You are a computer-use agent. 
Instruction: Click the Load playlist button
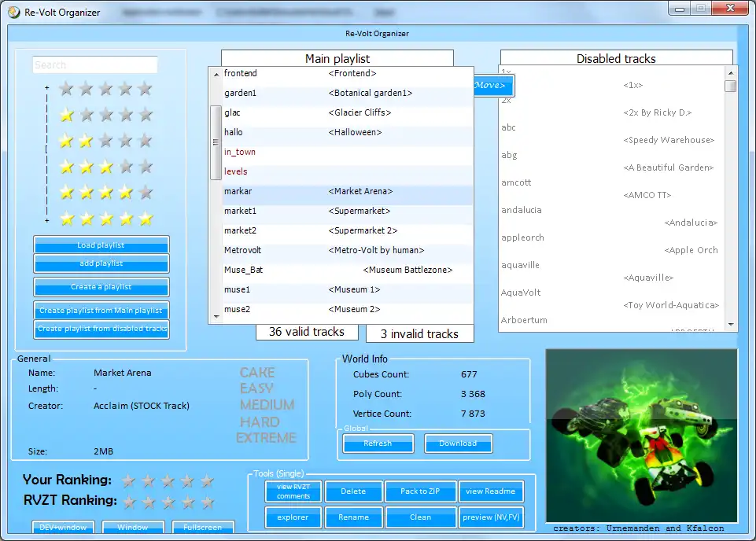(101, 245)
